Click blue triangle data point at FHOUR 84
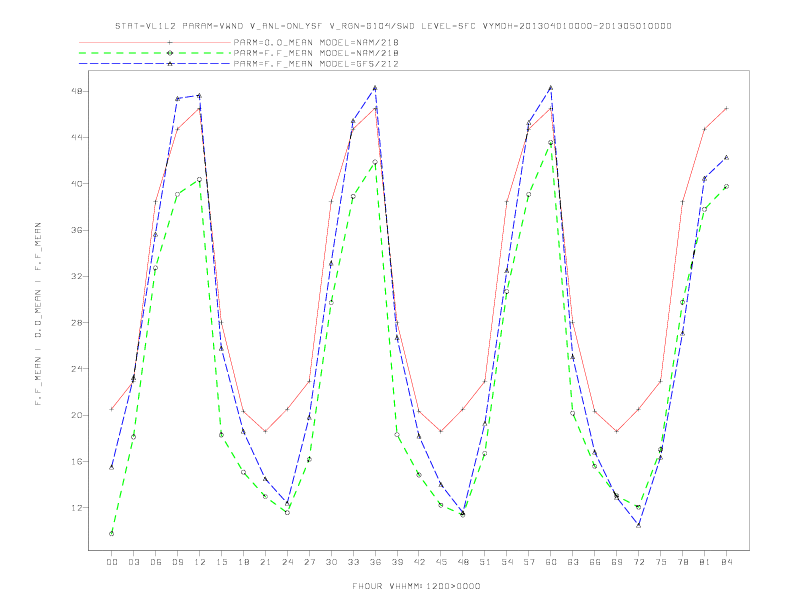 (x=726, y=158)
